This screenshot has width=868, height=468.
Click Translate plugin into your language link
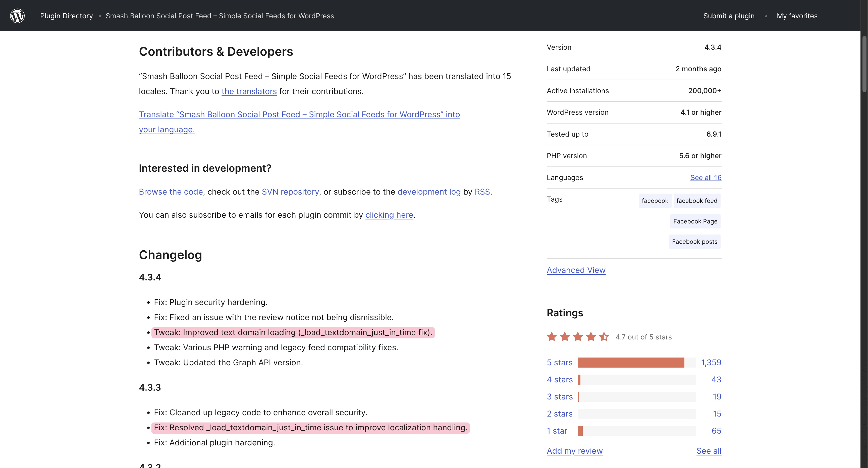click(x=299, y=122)
